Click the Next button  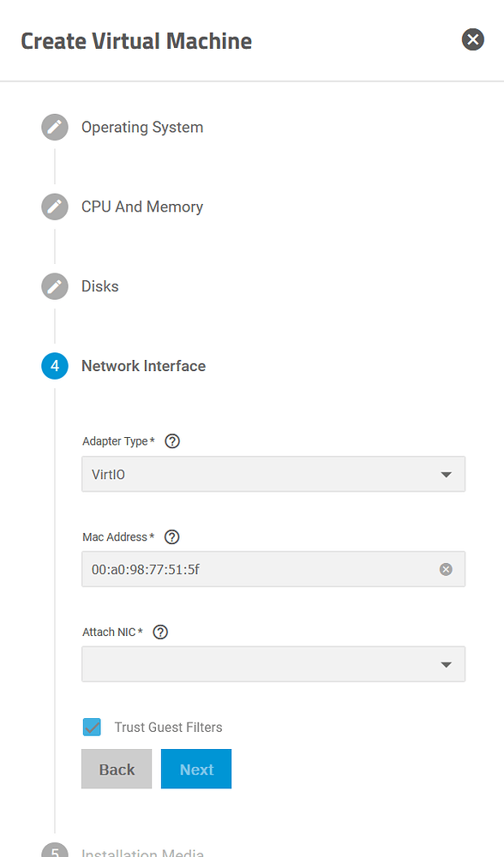[195, 769]
